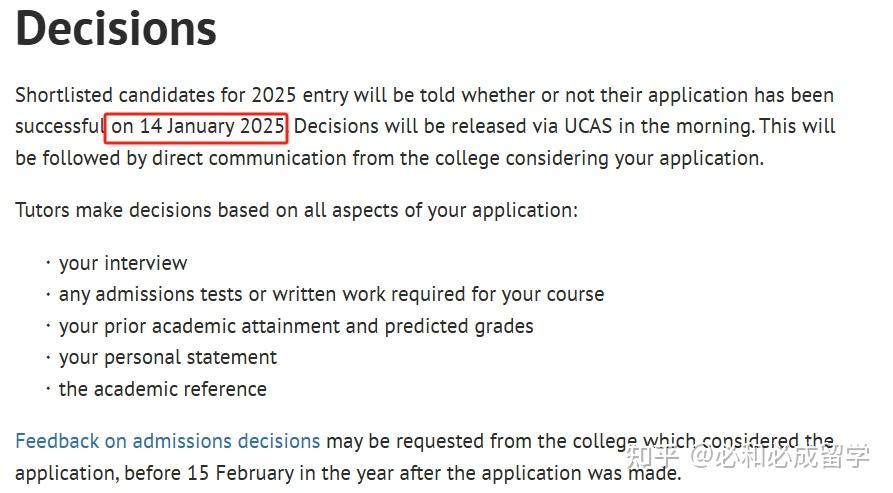Click the @必和必成留学 watermark username

[x=782, y=457]
